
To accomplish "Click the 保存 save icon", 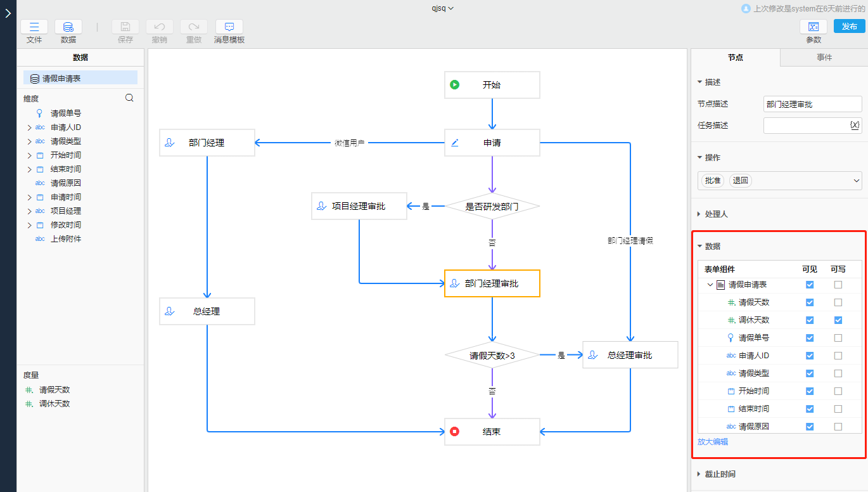I will pos(125,27).
